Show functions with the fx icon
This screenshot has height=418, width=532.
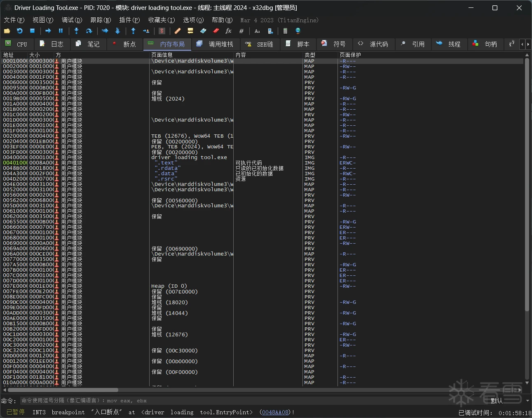click(x=229, y=31)
